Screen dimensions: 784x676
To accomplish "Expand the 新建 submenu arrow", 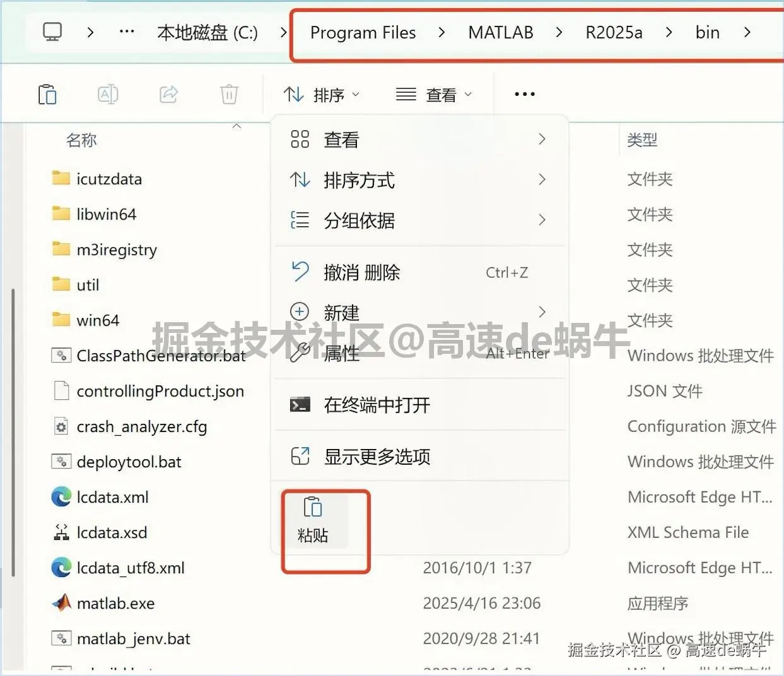I will (x=541, y=312).
